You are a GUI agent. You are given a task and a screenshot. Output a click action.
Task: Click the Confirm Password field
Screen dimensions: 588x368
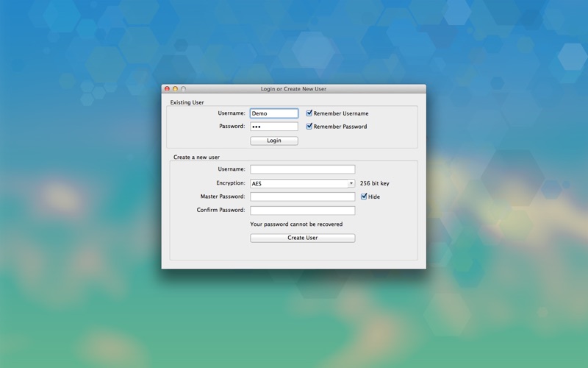[303, 210]
